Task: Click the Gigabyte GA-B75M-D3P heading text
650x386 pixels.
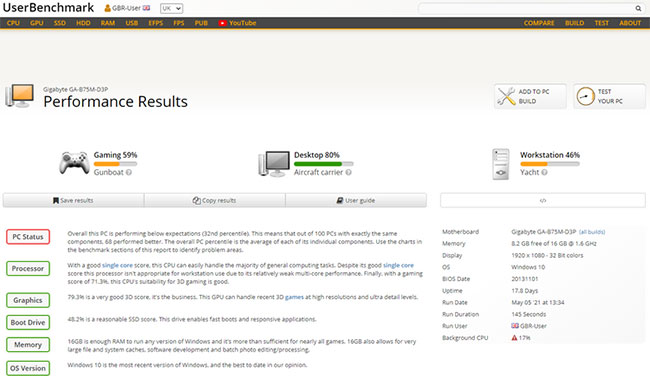Action: [x=75, y=89]
